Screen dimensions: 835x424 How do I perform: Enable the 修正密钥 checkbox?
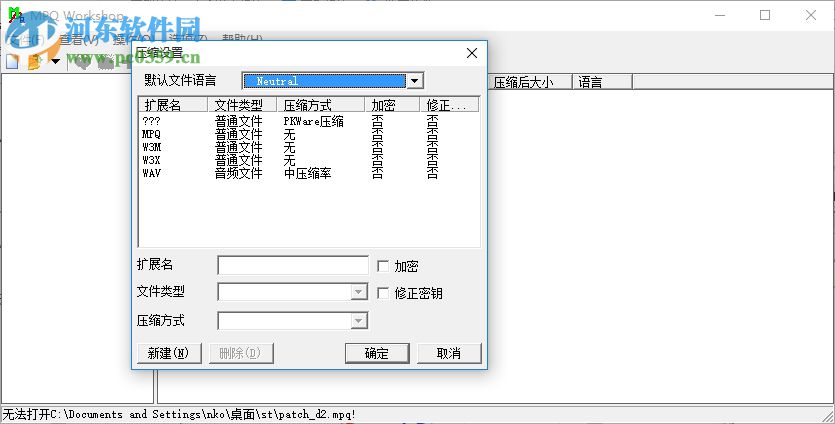[x=383, y=293]
